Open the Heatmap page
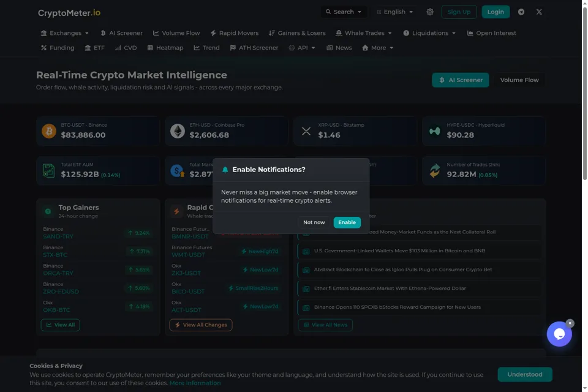 coord(165,48)
